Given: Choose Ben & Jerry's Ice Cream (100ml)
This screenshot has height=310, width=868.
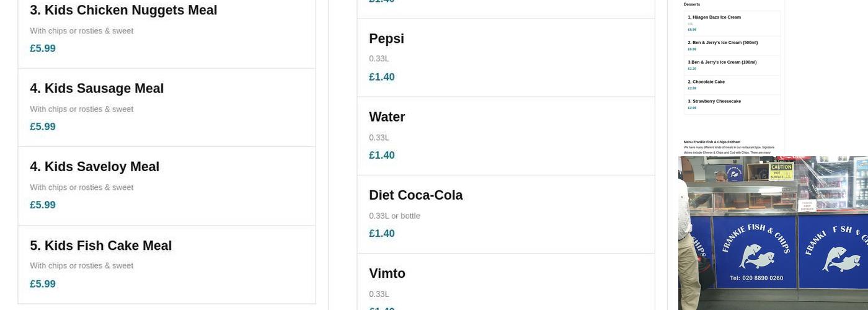Looking at the screenshot, I should click(722, 62).
